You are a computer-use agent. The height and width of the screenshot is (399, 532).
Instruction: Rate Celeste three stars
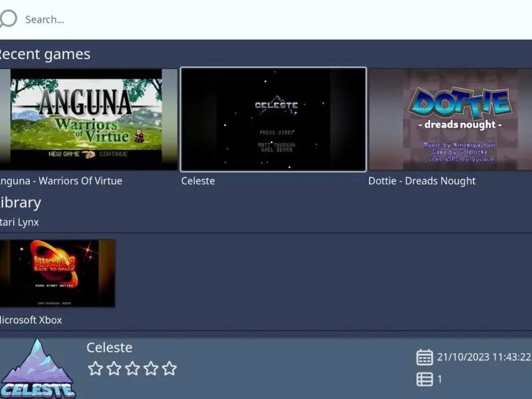pyautogui.click(x=132, y=368)
